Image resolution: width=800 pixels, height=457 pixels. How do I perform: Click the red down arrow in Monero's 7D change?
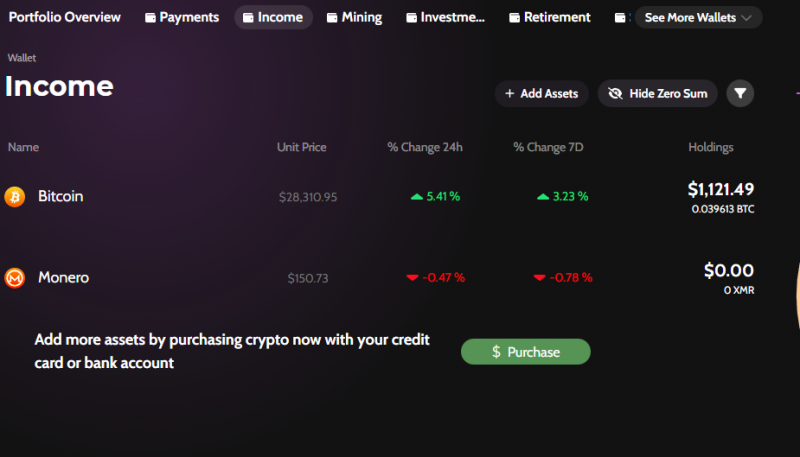[540, 278]
